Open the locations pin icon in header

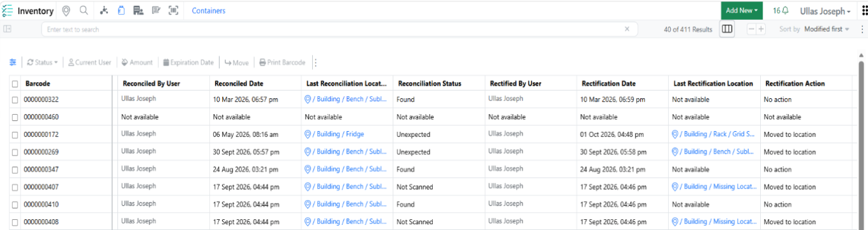(66, 11)
